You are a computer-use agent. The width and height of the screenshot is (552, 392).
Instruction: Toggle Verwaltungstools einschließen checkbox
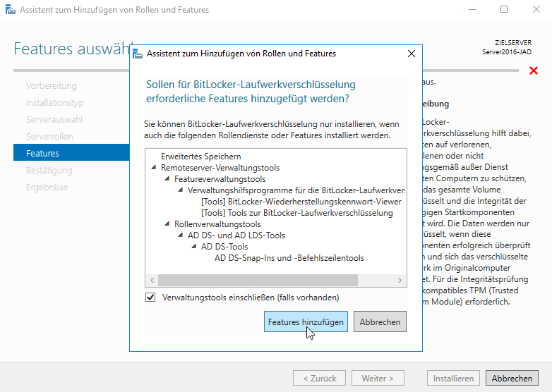click(x=150, y=298)
